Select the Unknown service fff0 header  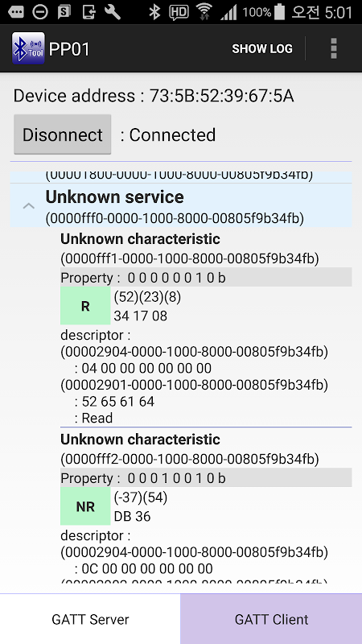(x=181, y=206)
